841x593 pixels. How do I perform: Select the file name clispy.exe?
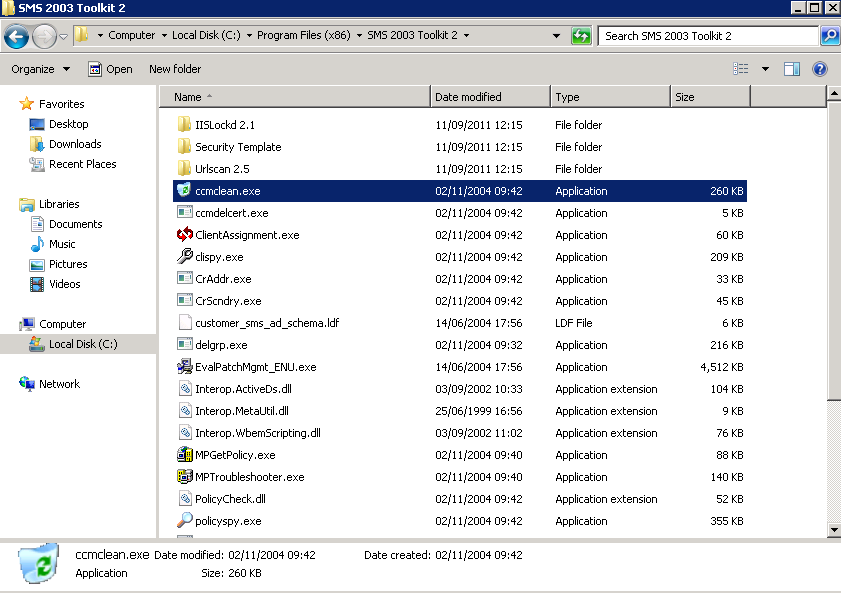click(x=219, y=257)
